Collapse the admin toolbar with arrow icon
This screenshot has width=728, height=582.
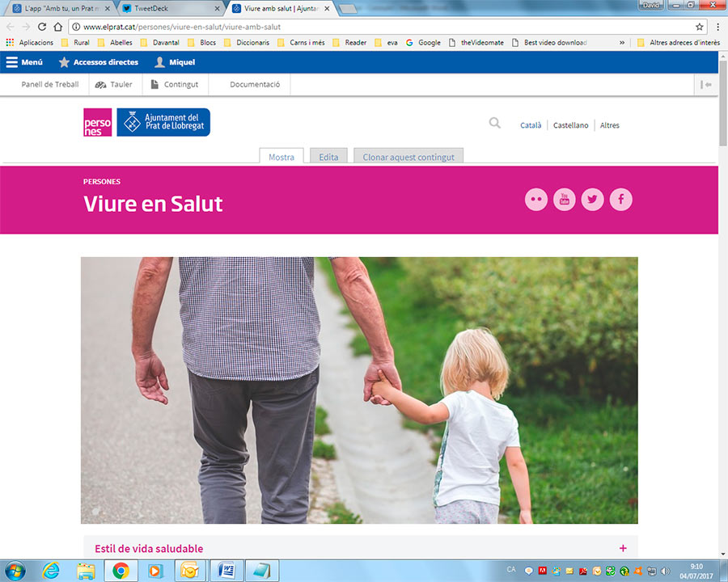[x=706, y=85]
